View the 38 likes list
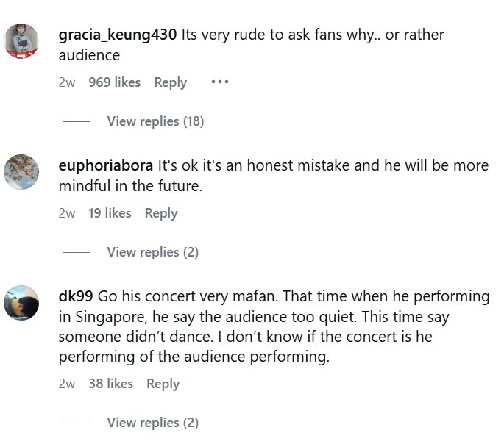The width and height of the screenshot is (504, 444). 110,384
